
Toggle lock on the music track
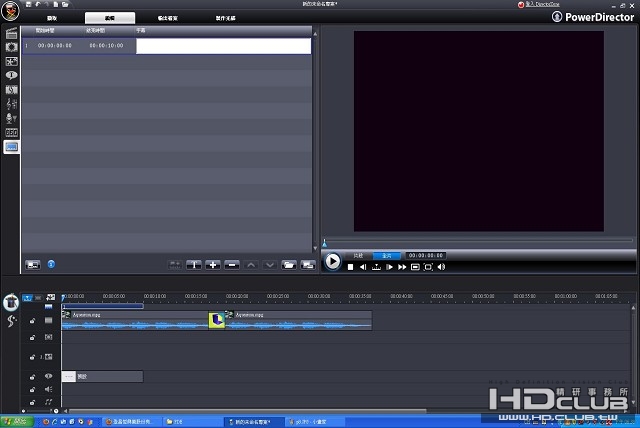click(x=33, y=403)
